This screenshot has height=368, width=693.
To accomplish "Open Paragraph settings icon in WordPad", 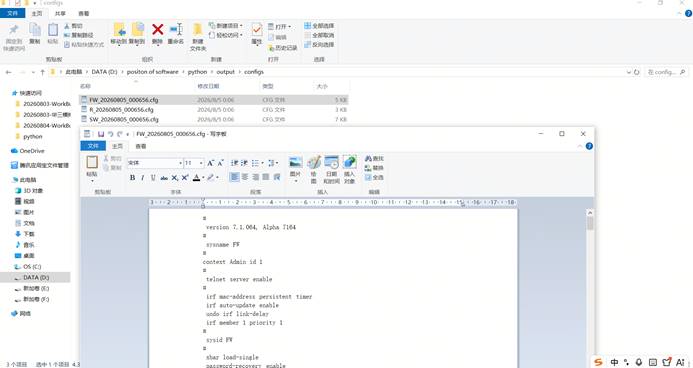I will [277, 177].
